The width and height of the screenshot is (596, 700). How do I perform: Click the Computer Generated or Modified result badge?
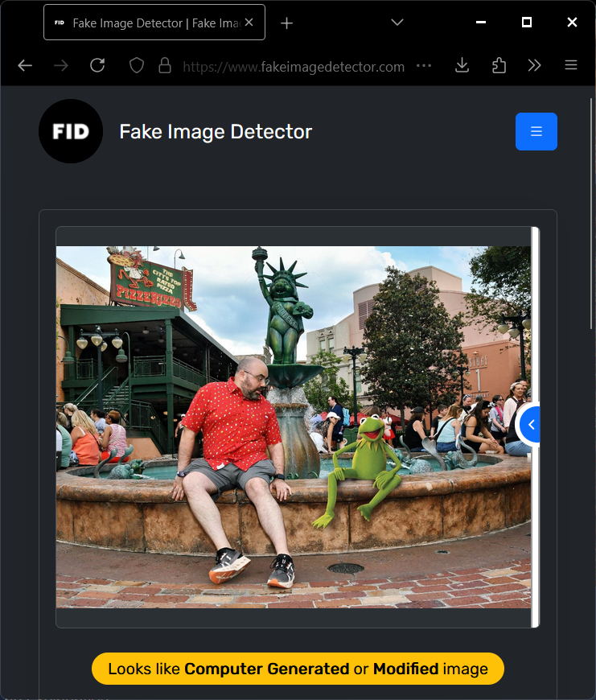[x=298, y=669]
